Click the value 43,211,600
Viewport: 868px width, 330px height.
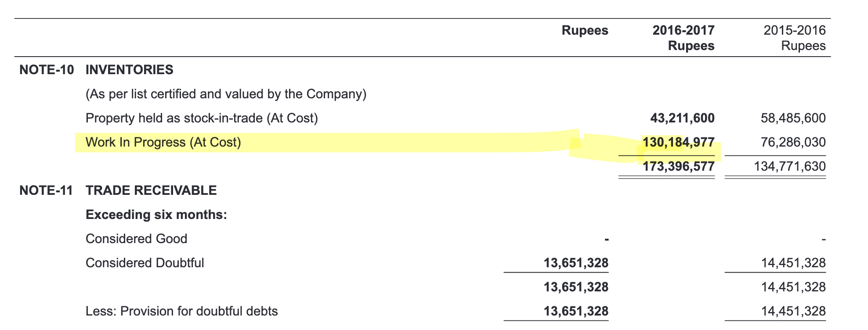click(682, 118)
